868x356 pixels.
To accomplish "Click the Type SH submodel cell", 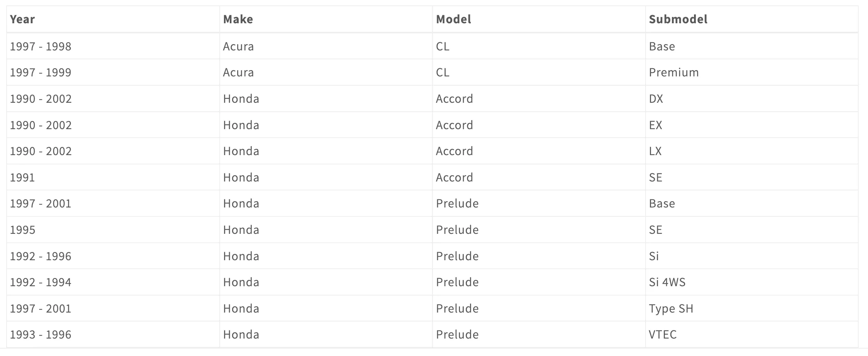I will click(x=671, y=309).
